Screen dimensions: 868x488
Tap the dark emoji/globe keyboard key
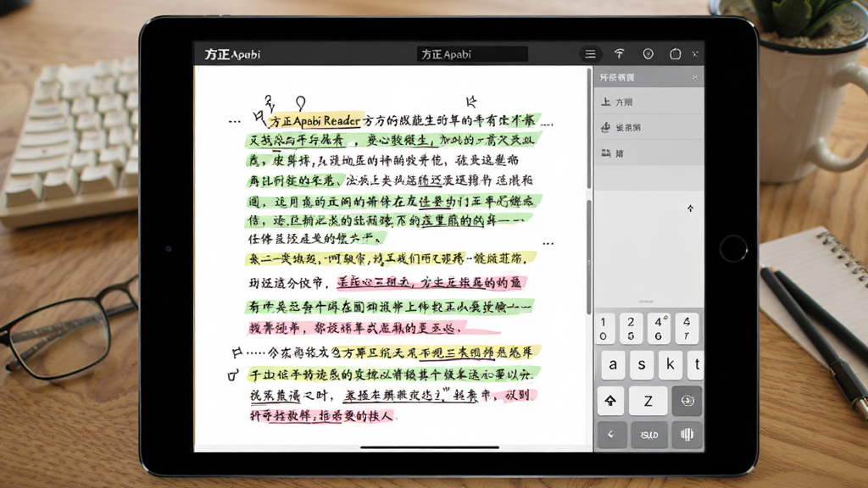click(687, 401)
